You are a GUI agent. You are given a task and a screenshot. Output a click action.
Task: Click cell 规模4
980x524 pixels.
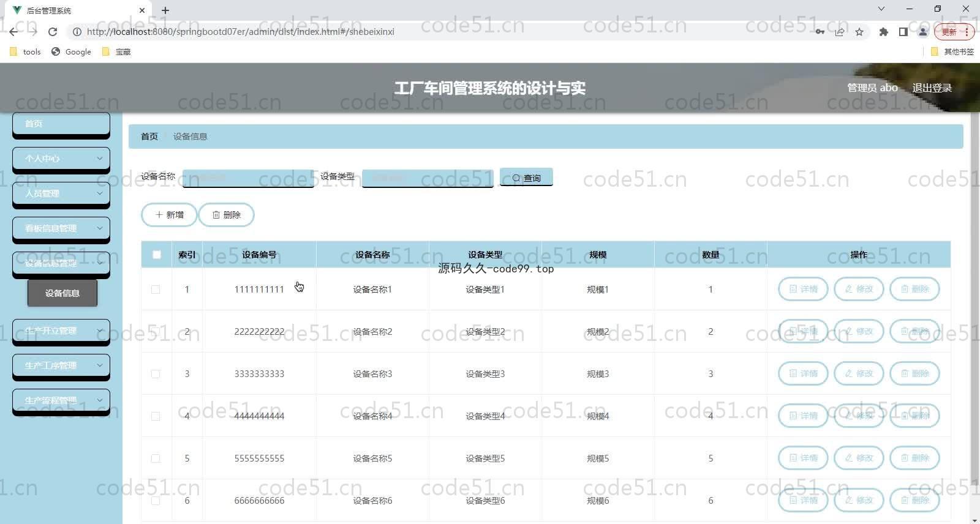coord(598,416)
